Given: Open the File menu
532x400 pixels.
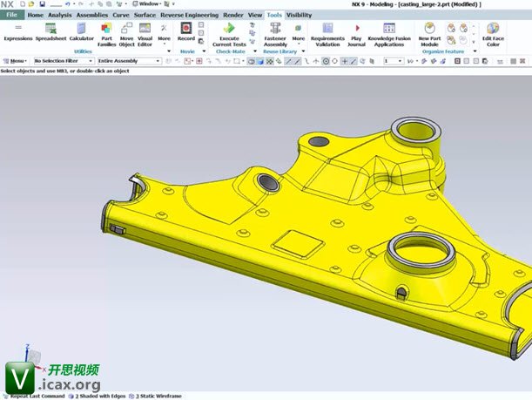Looking at the screenshot, I should pyautogui.click(x=12, y=15).
